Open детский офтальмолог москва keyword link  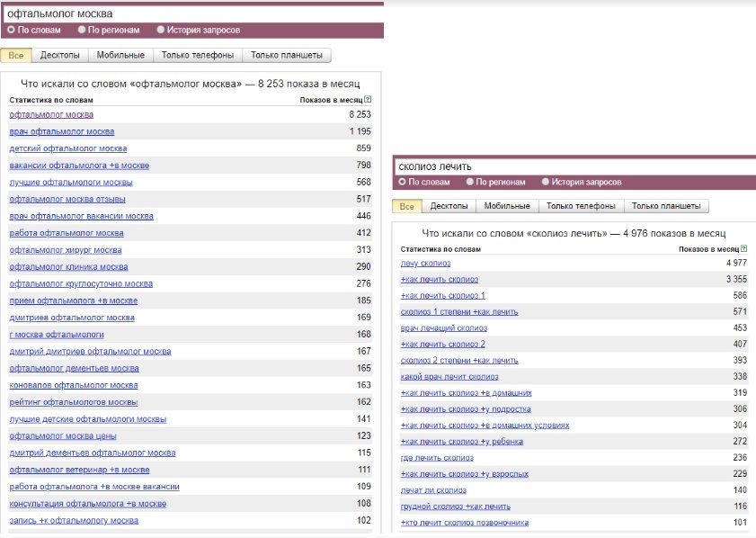(68, 148)
